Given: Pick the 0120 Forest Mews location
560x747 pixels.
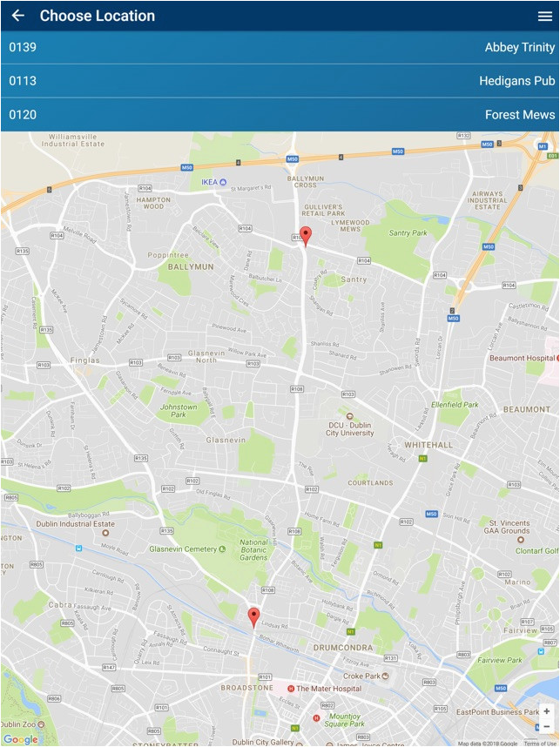Looking at the screenshot, I should tap(280, 115).
